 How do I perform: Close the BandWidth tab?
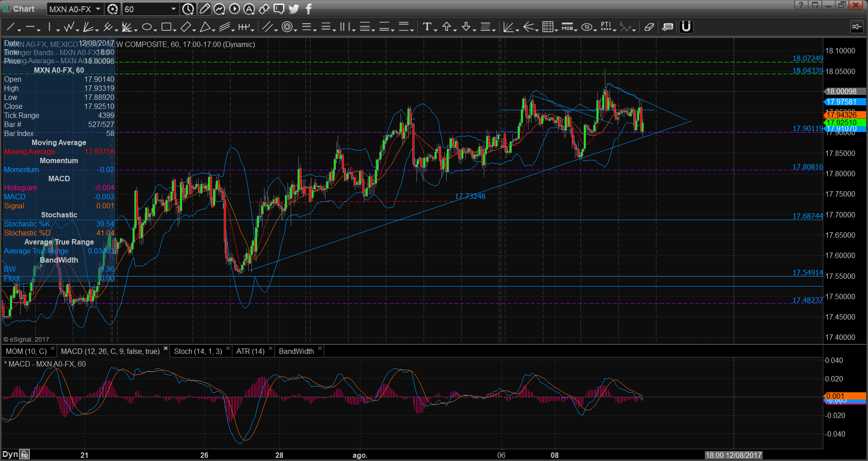[x=320, y=348]
